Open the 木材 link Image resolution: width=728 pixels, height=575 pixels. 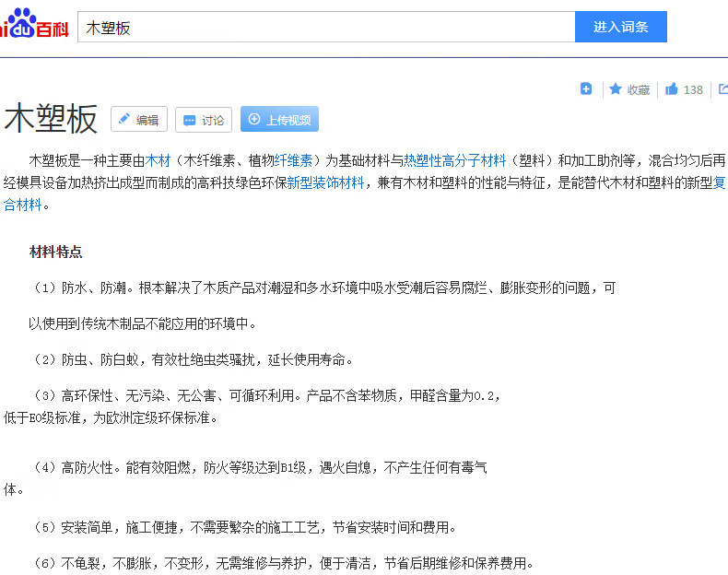click(x=158, y=160)
